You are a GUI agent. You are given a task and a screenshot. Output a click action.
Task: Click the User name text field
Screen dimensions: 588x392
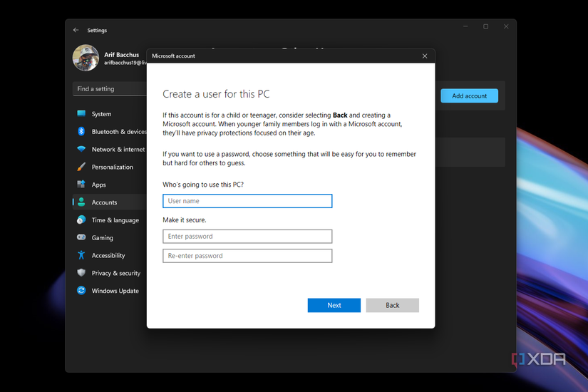point(247,201)
